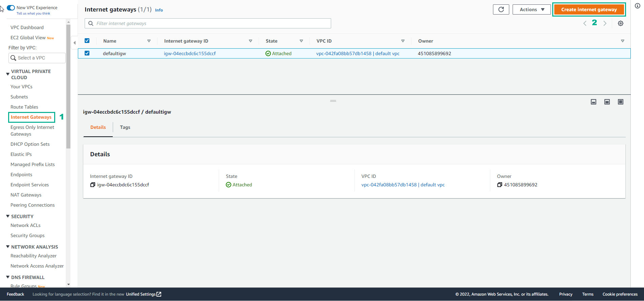Open Managed Prefix Lists
The width and height of the screenshot is (644, 301).
(33, 164)
